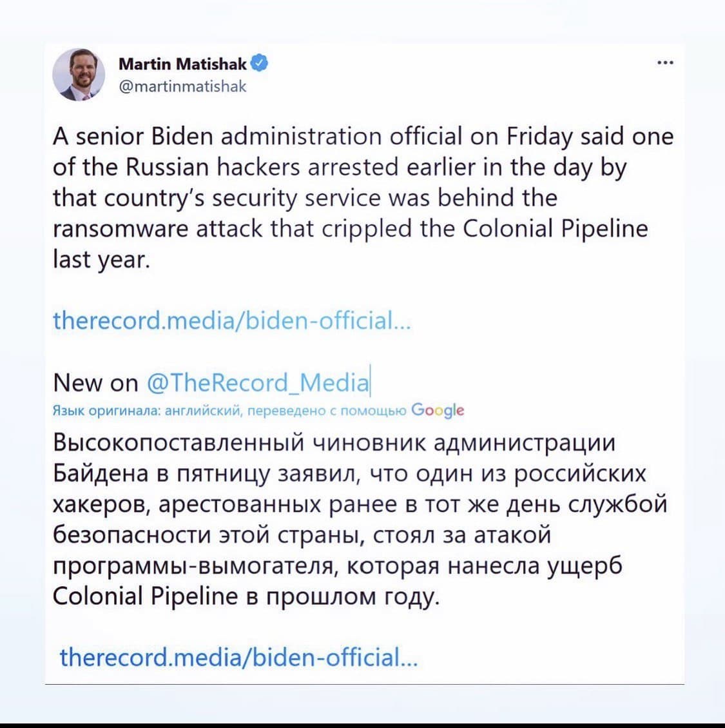Click the Russian translation's first line
The width and height of the screenshot is (725, 728).
[334, 442]
